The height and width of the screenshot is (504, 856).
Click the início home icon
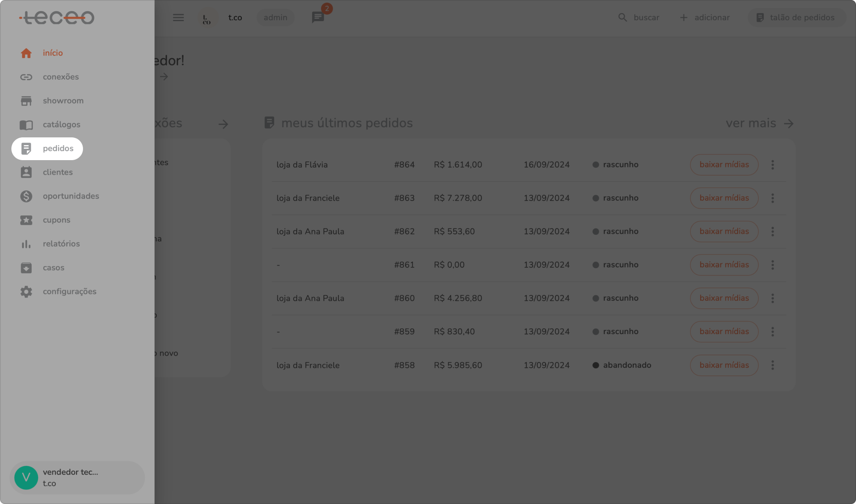click(x=26, y=53)
